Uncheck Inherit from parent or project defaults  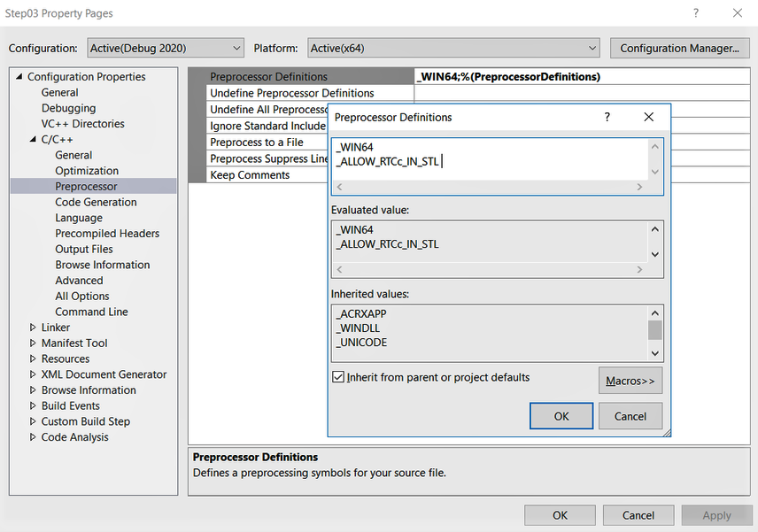tap(338, 377)
